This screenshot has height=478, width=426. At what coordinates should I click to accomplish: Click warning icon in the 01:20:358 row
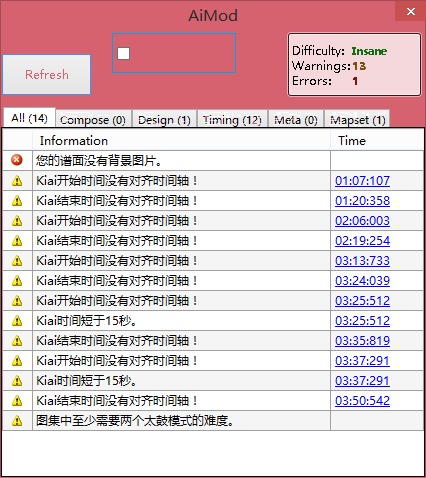click(x=17, y=201)
